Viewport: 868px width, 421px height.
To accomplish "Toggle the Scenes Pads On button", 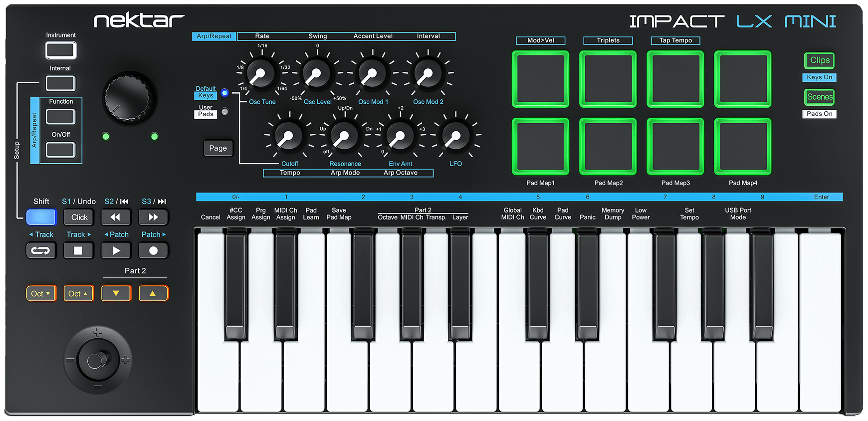I will tap(819, 97).
